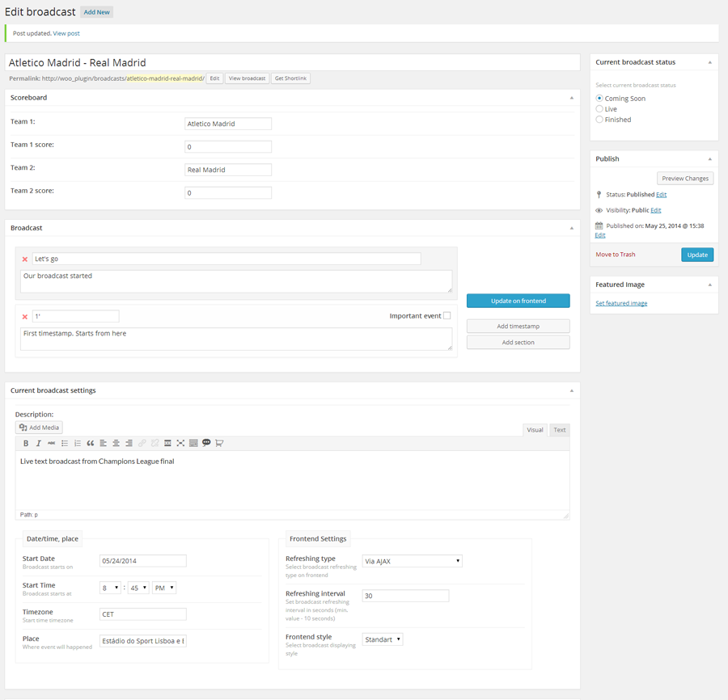
Task: Collapse Current broadcast settings panel
Action: click(572, 390)
